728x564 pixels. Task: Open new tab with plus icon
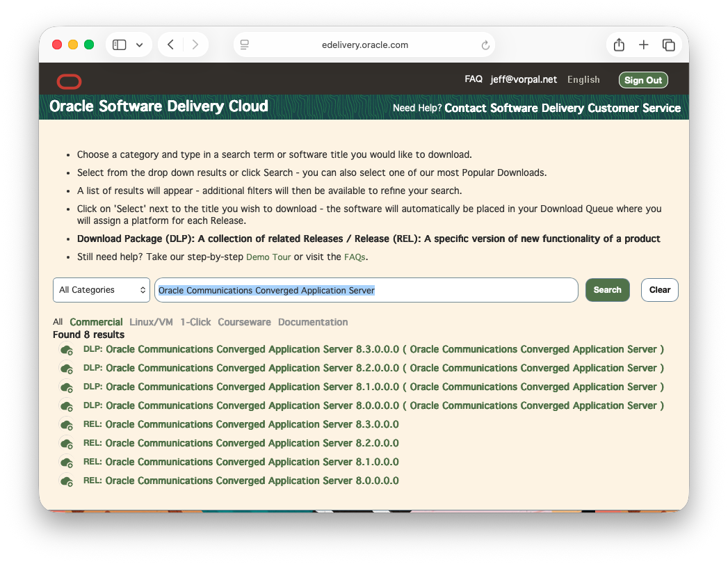coord(643,45)
